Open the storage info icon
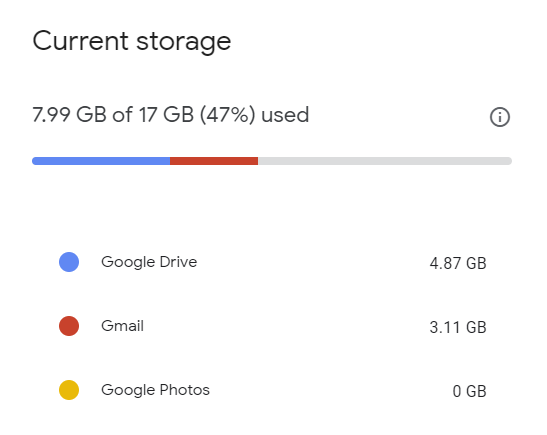Image resolution: width=547 pixels, height=435 pixels. pos(500,117)
